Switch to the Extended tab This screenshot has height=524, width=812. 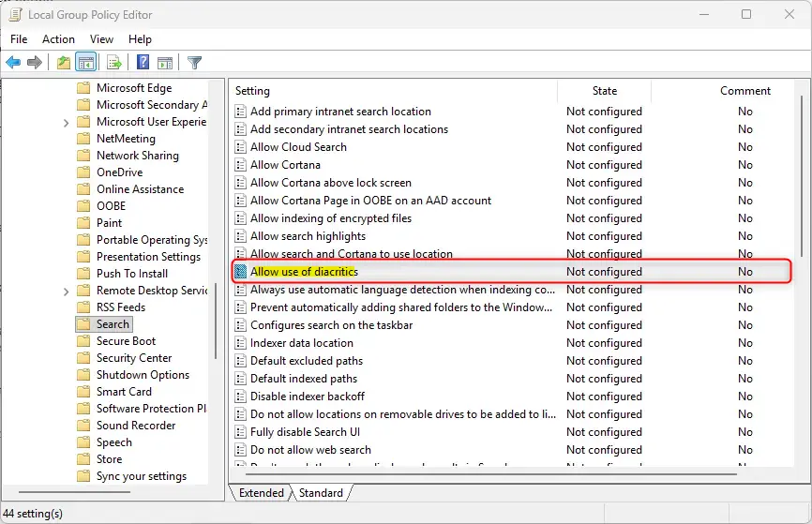click(261, 493)
